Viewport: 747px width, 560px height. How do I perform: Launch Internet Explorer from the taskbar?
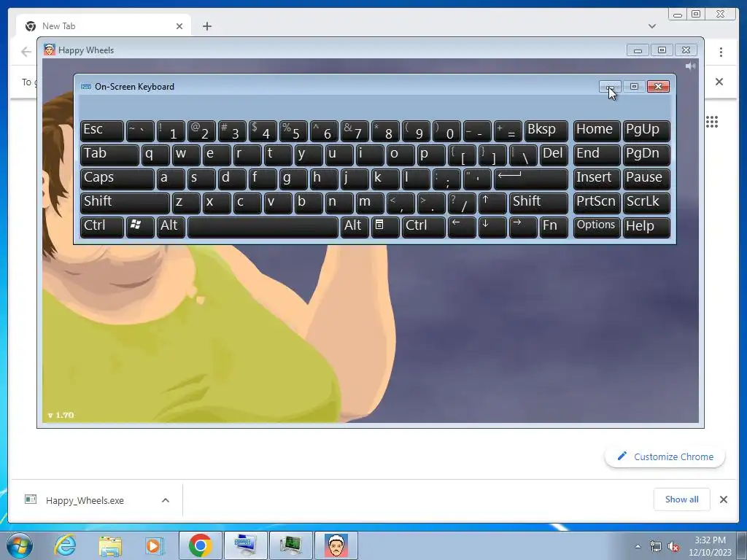click(x=65, y=545)
